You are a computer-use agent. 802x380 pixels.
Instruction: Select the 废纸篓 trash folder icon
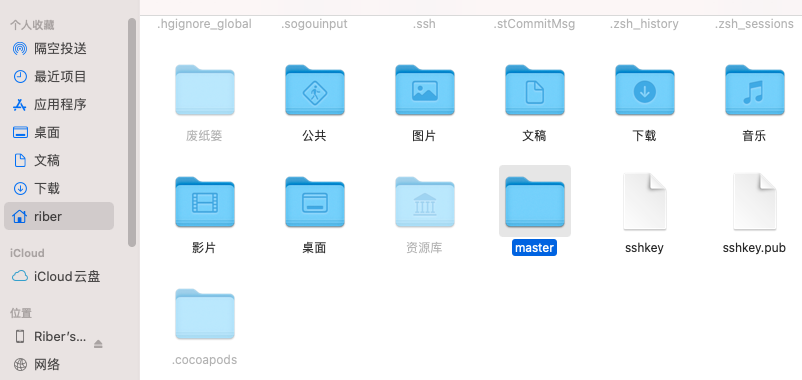[205, 90]
